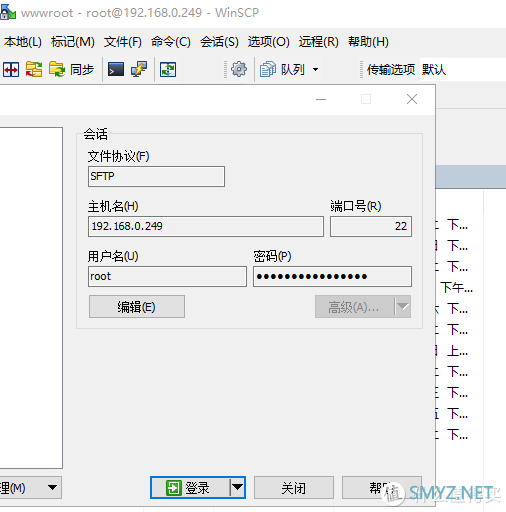Click the 关闭 close button
This screenshot has width=506, height=512.
coord(294,488)
